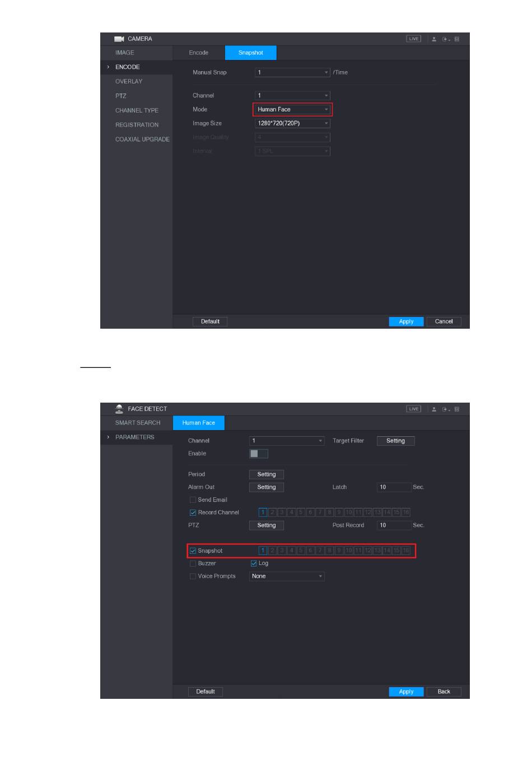Click the Latch seconds input field
This screenshot has width=532, height=761.
point(394,487)
